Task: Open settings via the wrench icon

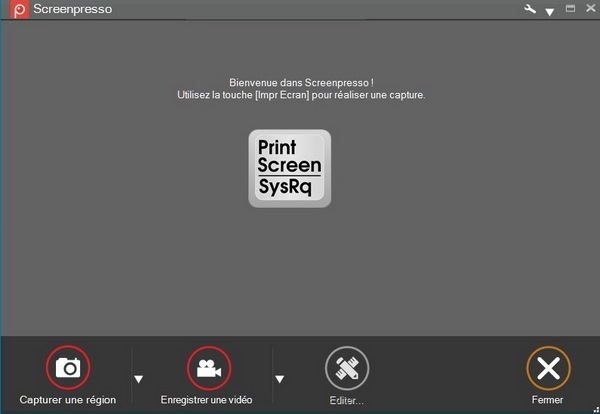Action: [530, 9]
